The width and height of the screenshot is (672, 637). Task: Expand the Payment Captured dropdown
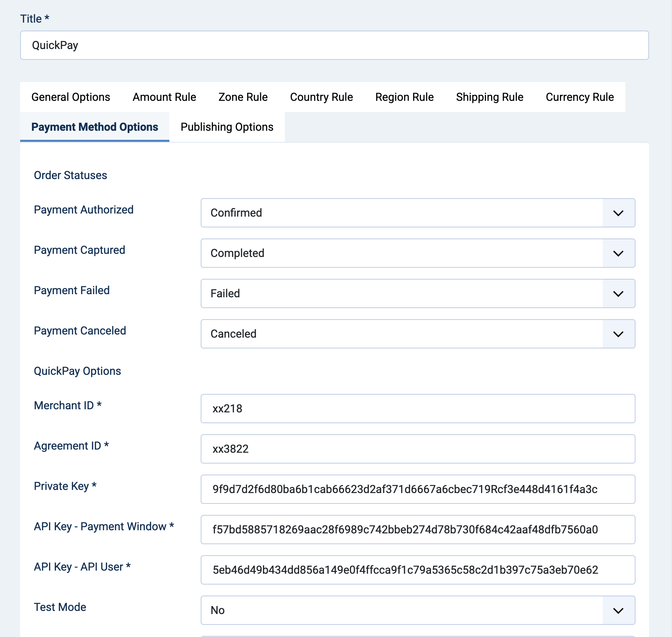click(x=618, y=253)
